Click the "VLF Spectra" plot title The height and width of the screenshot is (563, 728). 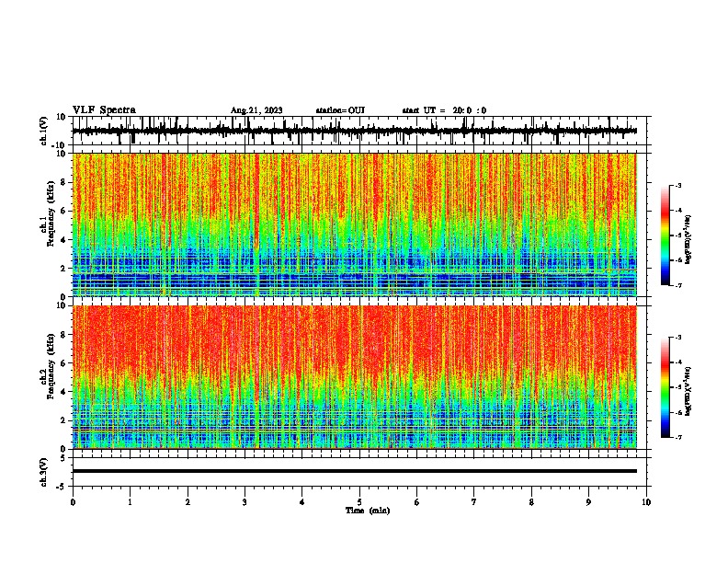coord(104,110)
